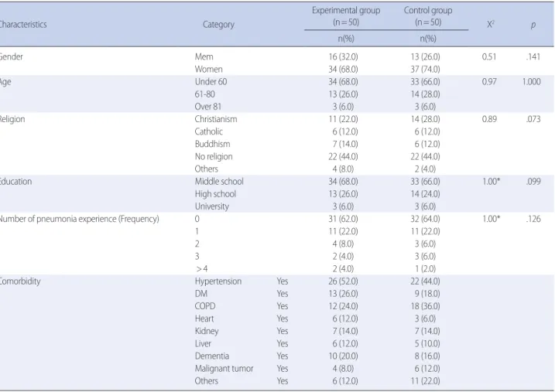Click the Religion row label
This screenshot has height=392, width=555.
pos(12,119)
